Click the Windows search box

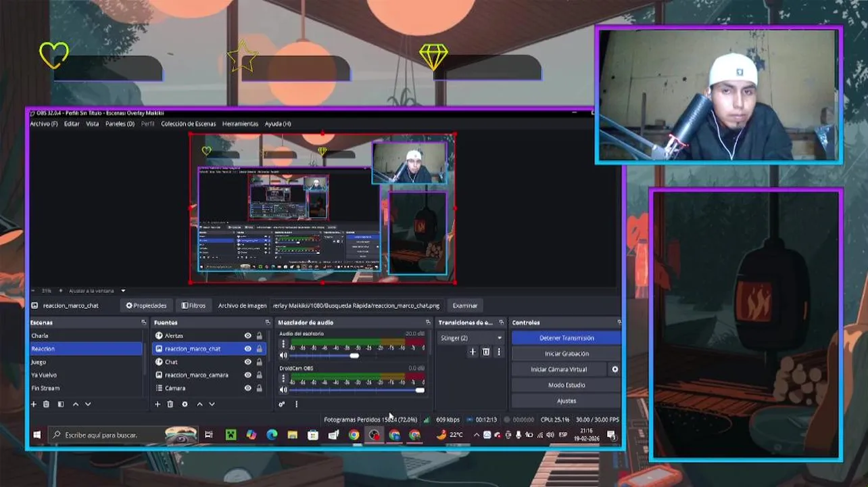pyautogui.click(x=123, y=435)
